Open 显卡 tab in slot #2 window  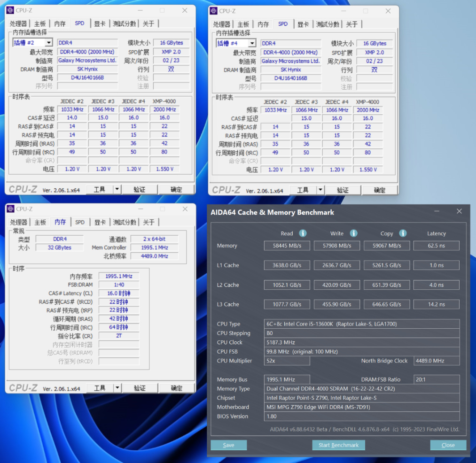(100, 23)
